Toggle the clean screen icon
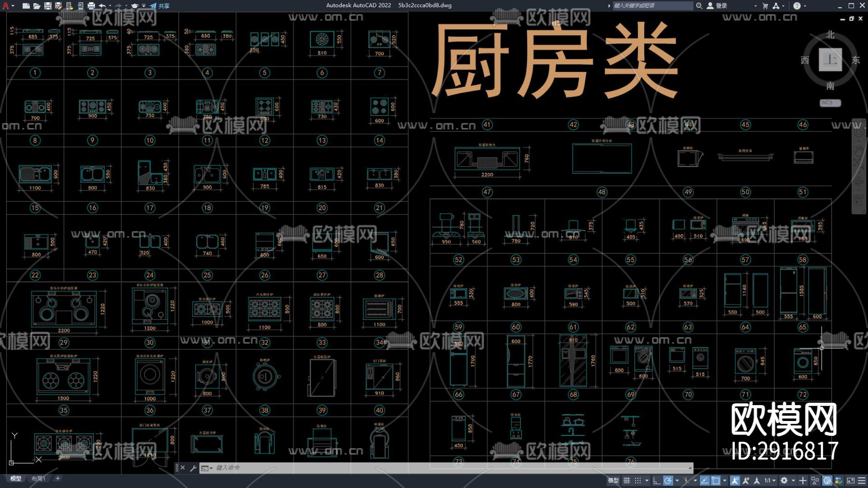The width and height of the screenshot is (868, 488). coord(851,480)
